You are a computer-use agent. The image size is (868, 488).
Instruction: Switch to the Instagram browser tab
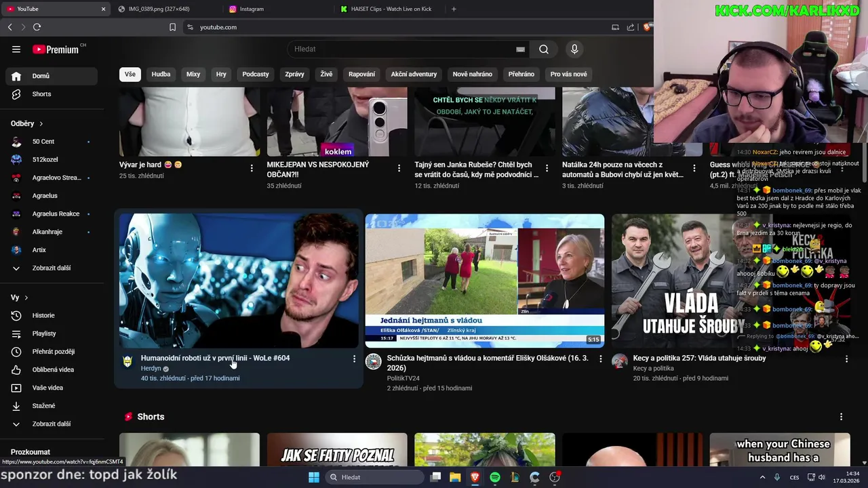coord(278,9)
